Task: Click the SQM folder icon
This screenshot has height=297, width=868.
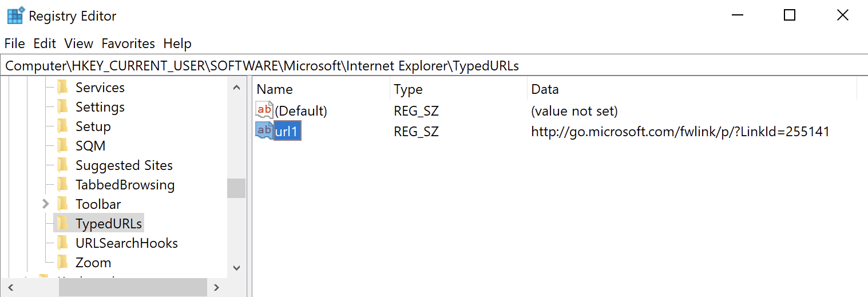Action: 62,146
